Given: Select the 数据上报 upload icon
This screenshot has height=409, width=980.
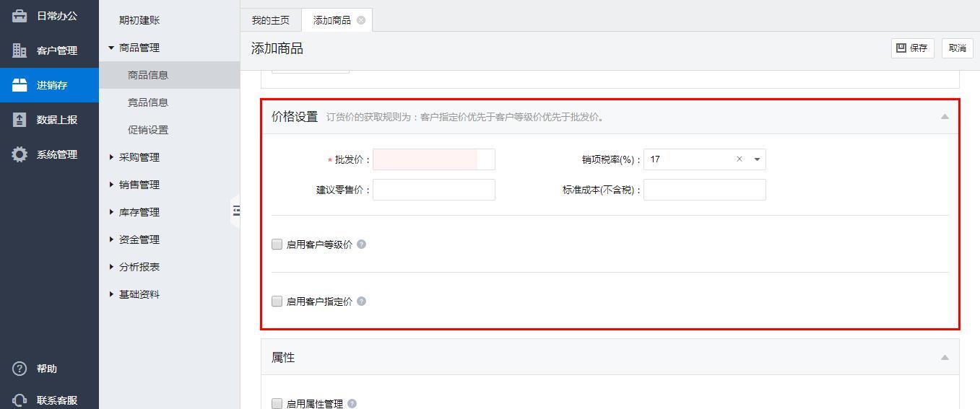Looking at the screenshot, I should 19,120.
